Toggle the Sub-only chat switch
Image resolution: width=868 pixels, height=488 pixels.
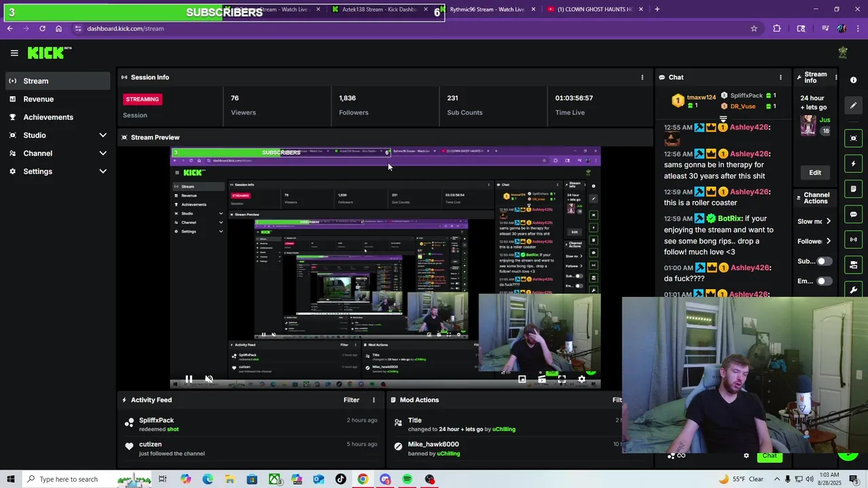point(824,261)
